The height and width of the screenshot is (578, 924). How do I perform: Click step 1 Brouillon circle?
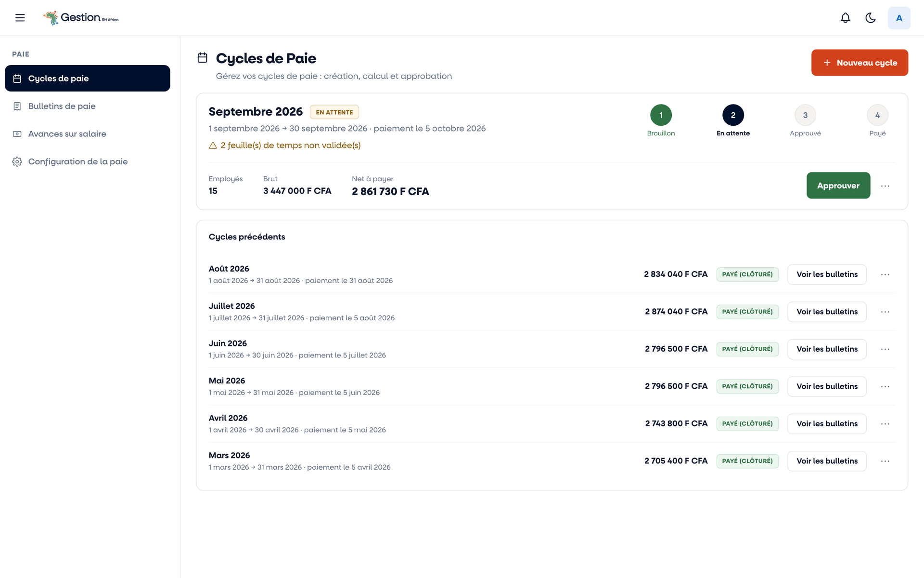point(661,115)
